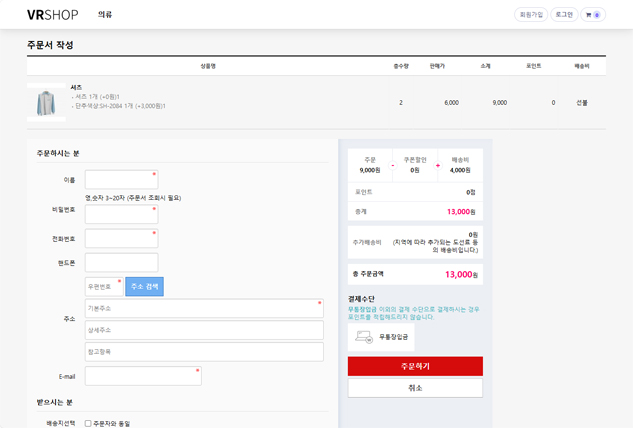Open the shopping cart icon
633x428 pixels.
point(593,15)
